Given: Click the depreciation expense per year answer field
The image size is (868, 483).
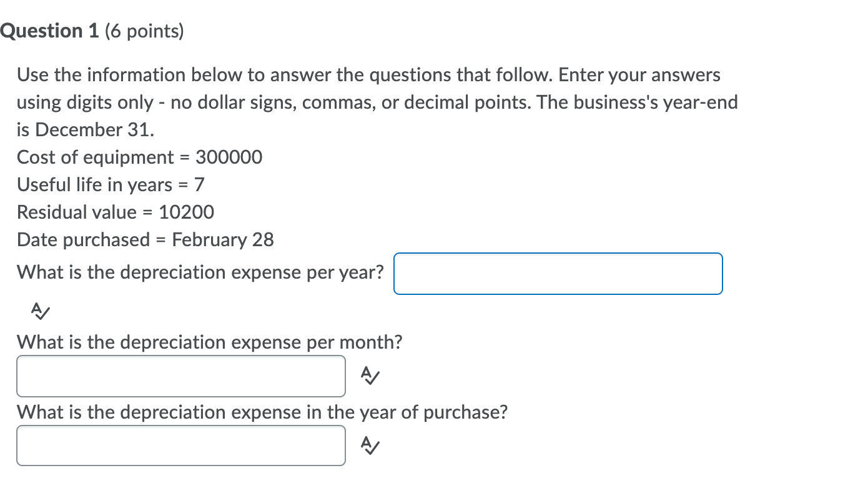Looking at the screenshot, I should point(558,274).
